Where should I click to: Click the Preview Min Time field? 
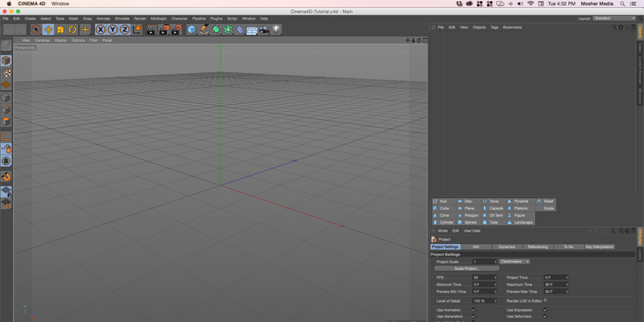click(483, 291)
